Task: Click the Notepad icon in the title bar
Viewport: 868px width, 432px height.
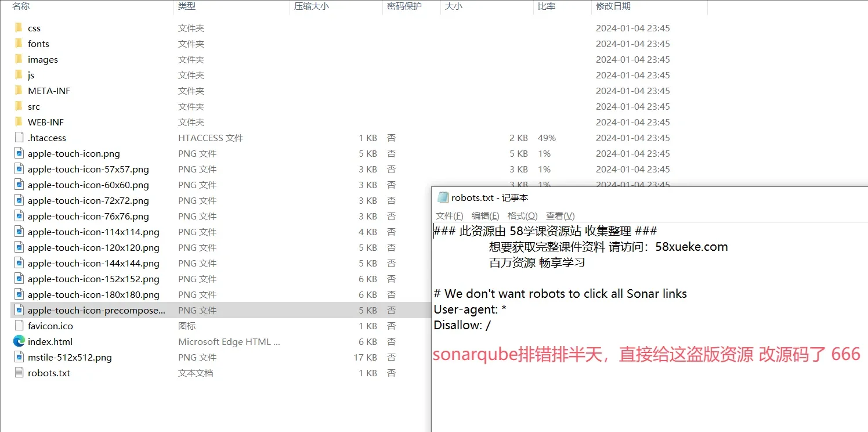Action: (443, 197)
